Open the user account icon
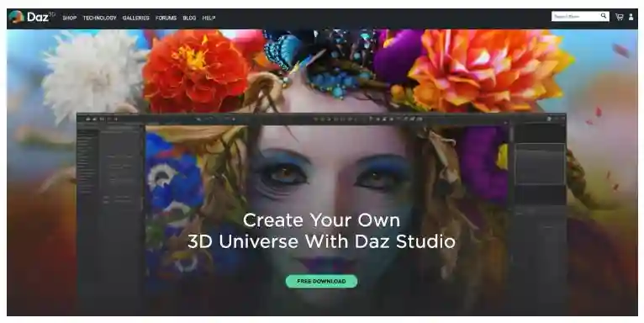This screenshot has height=323, width=644. coord(631,18)
